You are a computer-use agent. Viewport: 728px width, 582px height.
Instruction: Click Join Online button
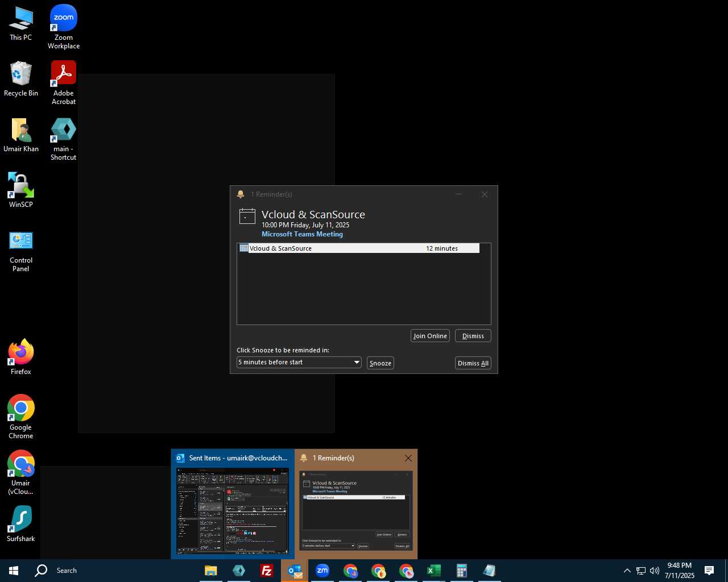click(x=430, y=336)
